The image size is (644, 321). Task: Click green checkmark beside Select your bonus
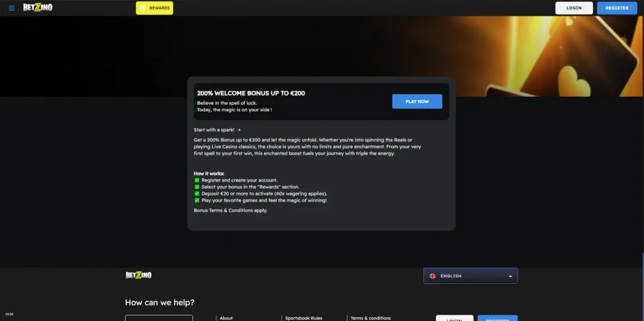pos(197,187)
